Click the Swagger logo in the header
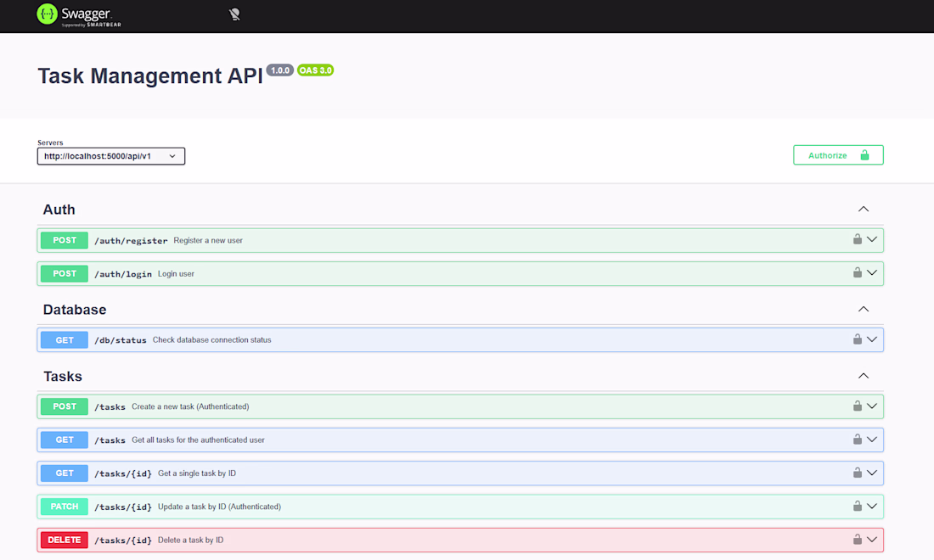This screenshot has height=560, width=934. pos(79,15)
